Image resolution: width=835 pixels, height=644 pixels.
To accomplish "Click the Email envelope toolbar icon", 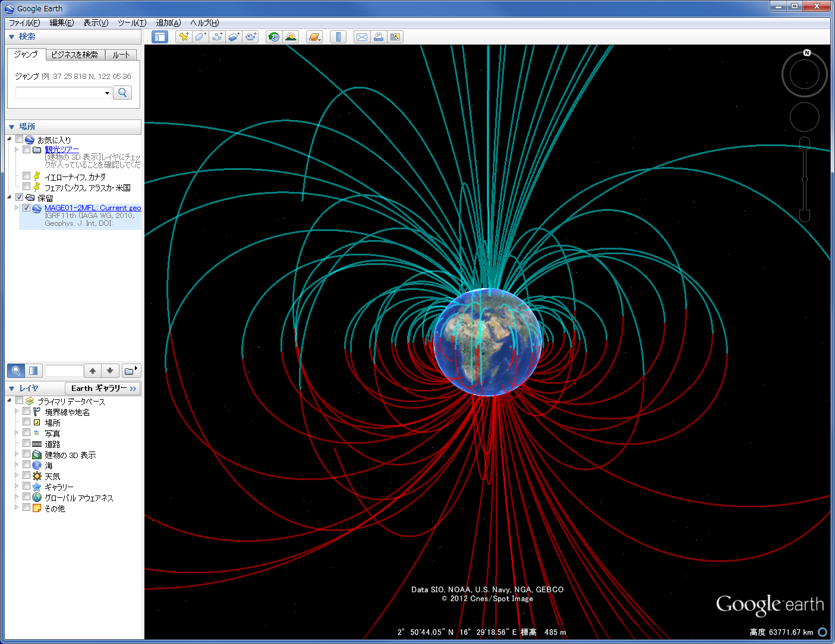I will (x=361, y=37).
